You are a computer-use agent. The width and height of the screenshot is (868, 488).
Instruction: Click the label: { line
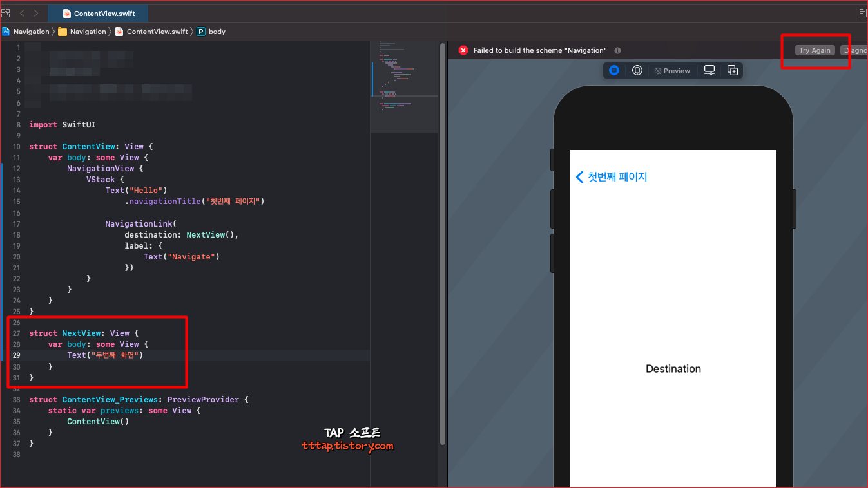click(x=144, y=246)
